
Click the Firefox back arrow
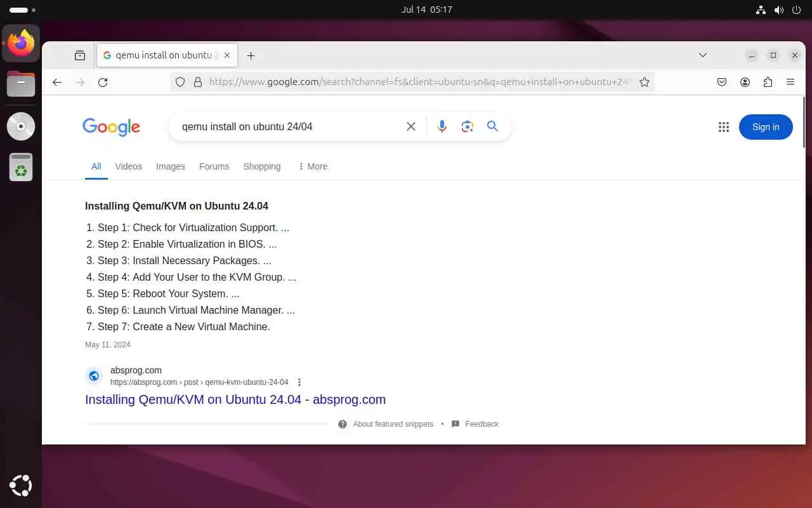[57, 82]
